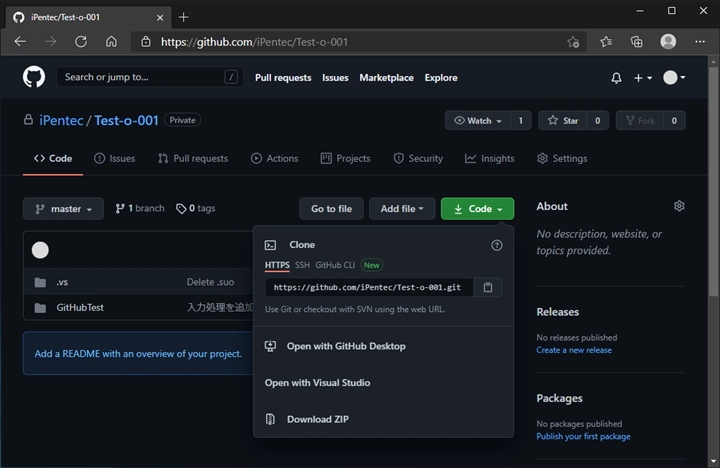Open the user avatar menu dropdown

pos(674,78)
